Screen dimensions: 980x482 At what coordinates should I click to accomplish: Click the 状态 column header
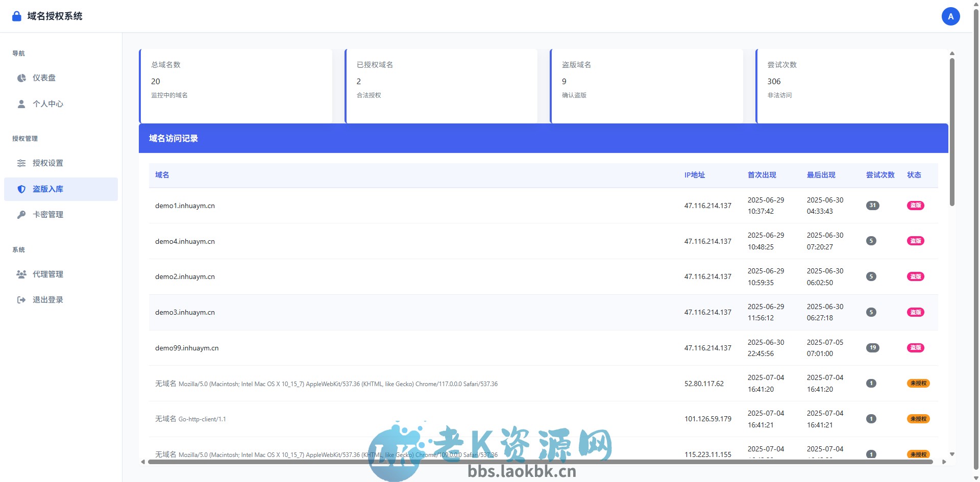click(x=914, y=175)
